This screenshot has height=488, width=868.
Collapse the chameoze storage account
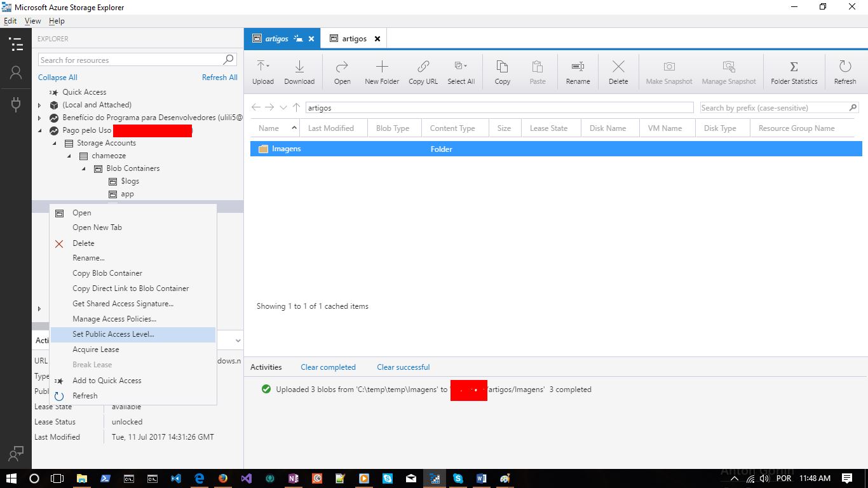[x=69, y=156]
